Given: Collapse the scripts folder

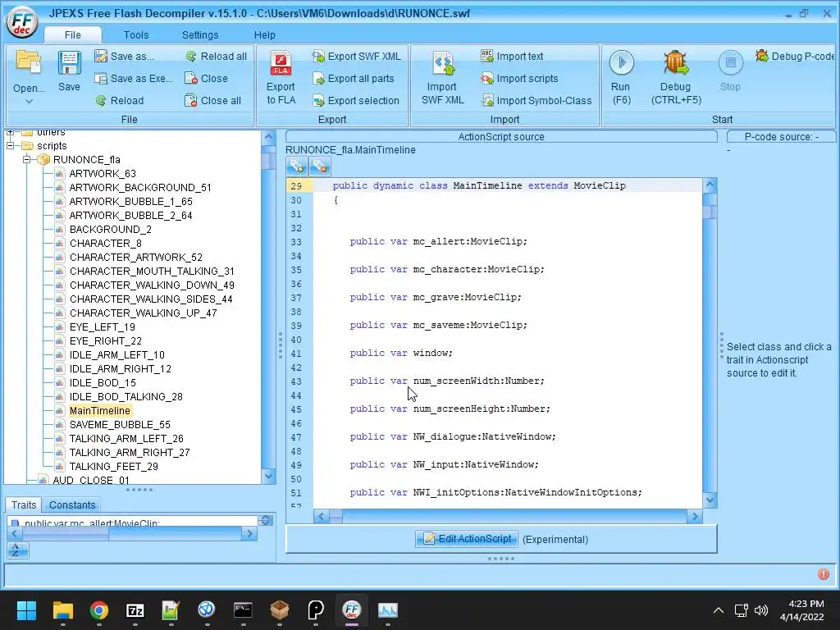Looking at the screenshot, I should point(10,146).
